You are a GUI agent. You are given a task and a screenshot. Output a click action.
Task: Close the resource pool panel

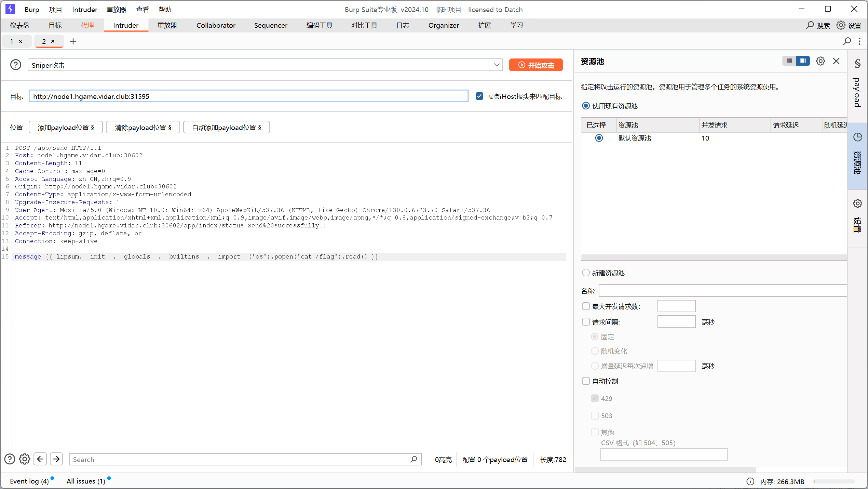(x=836, y=61)
